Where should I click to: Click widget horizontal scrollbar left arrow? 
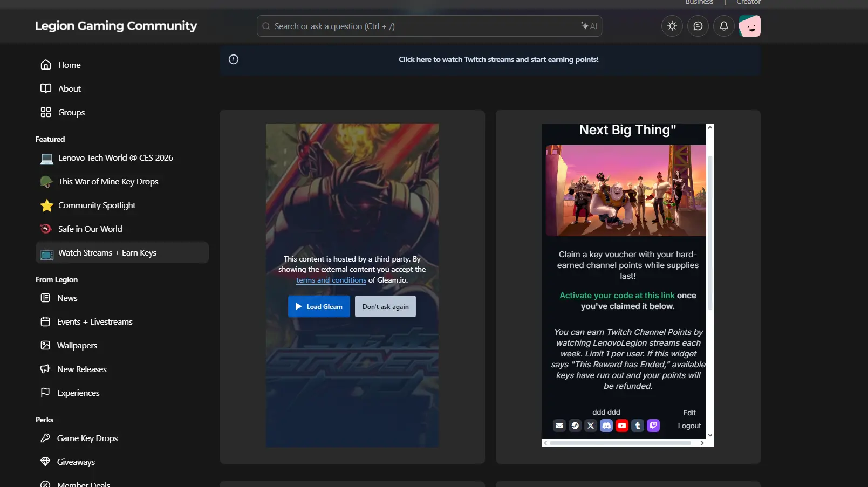click(545, 443)
